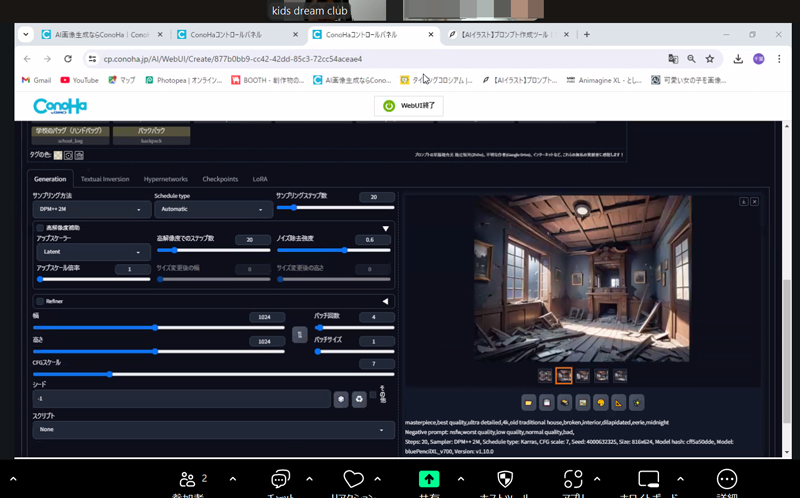Switch to the LoRA tab
800x498 pixels.
point(260,179)
